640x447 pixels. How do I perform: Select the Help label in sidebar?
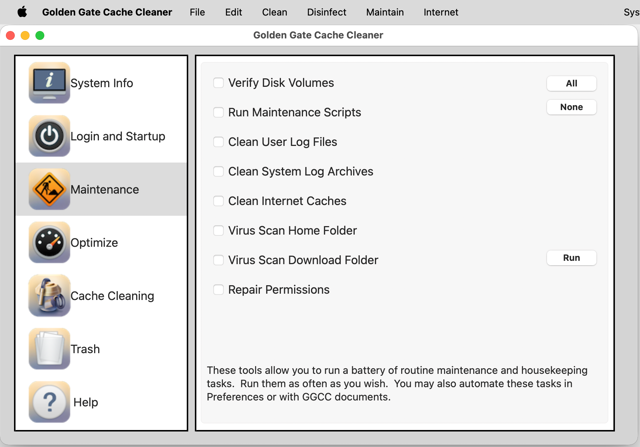[x=86, y=402]
